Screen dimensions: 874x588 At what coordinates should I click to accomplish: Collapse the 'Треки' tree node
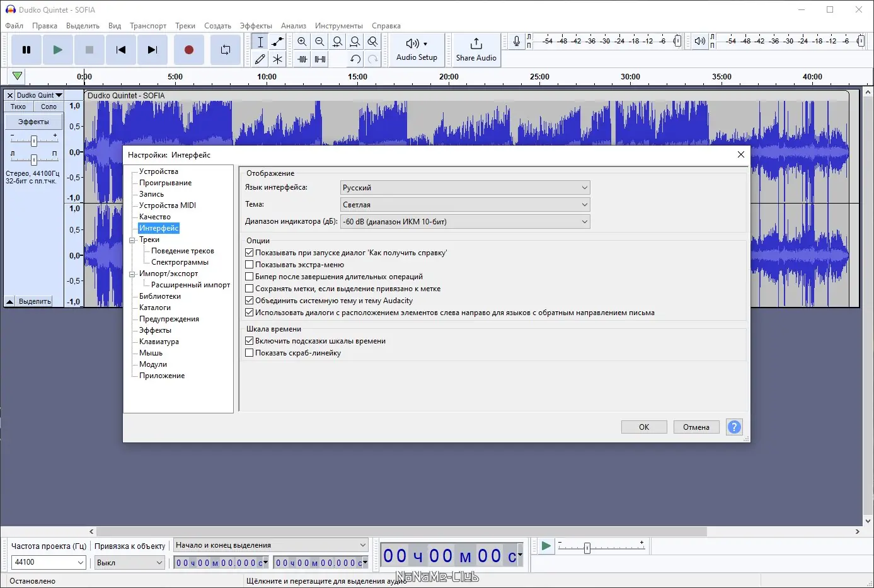(132, 240)
